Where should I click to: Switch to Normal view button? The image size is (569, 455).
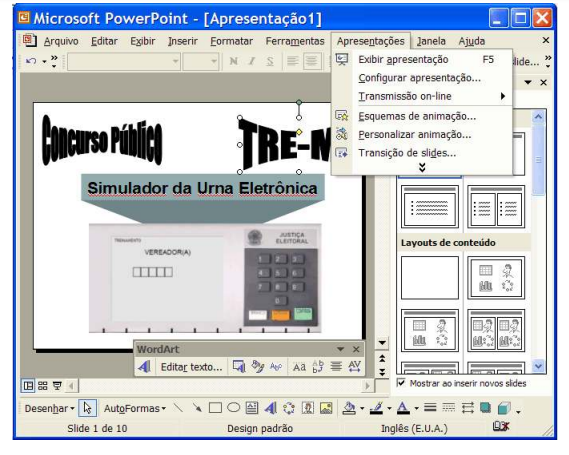[28, 385]
